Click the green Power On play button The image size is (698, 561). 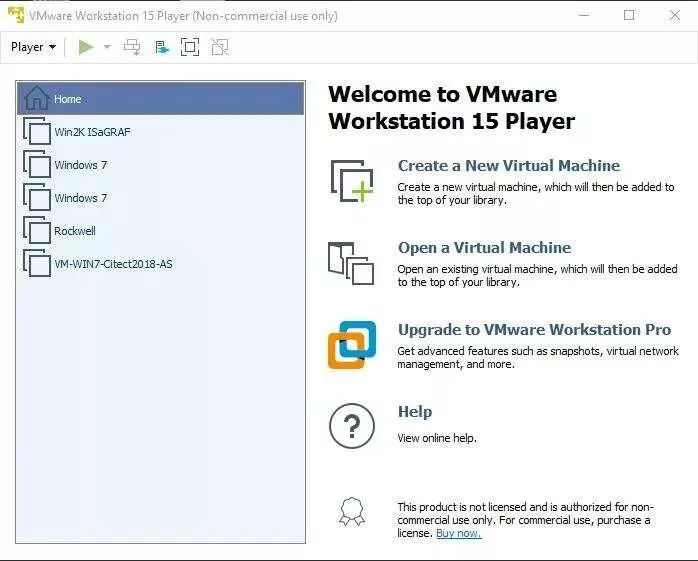tap(85, 47)
